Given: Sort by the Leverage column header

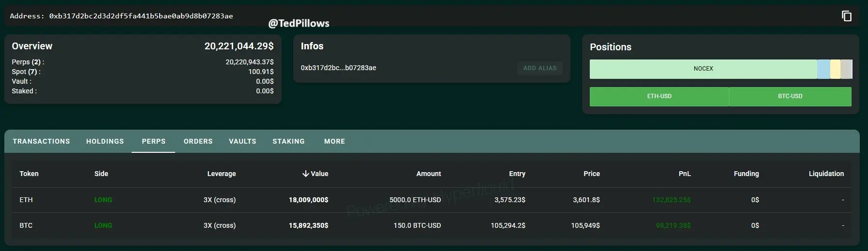Looking at the screenshot, I should pyautogui.click(x=221, y=174).
